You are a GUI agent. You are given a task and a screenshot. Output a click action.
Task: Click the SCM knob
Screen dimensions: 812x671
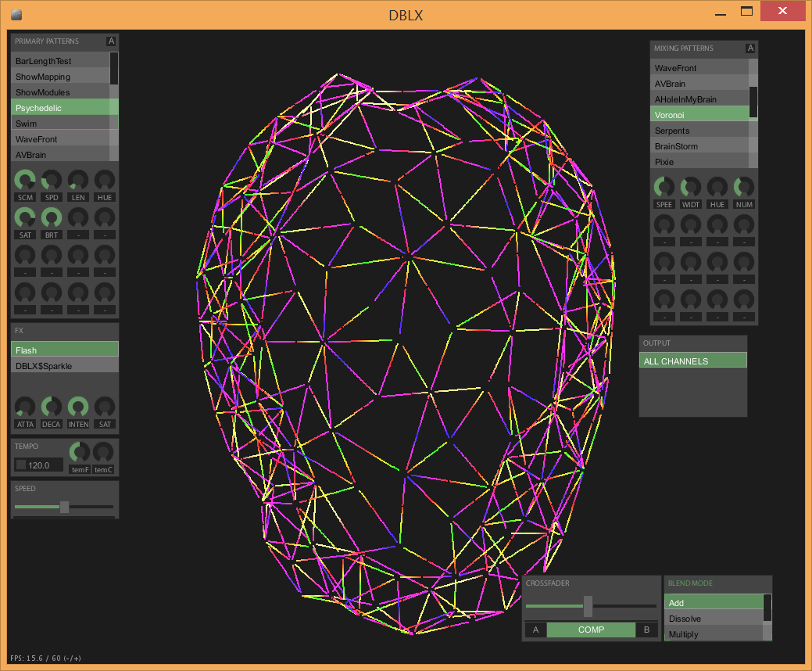(x=25, y=180)
